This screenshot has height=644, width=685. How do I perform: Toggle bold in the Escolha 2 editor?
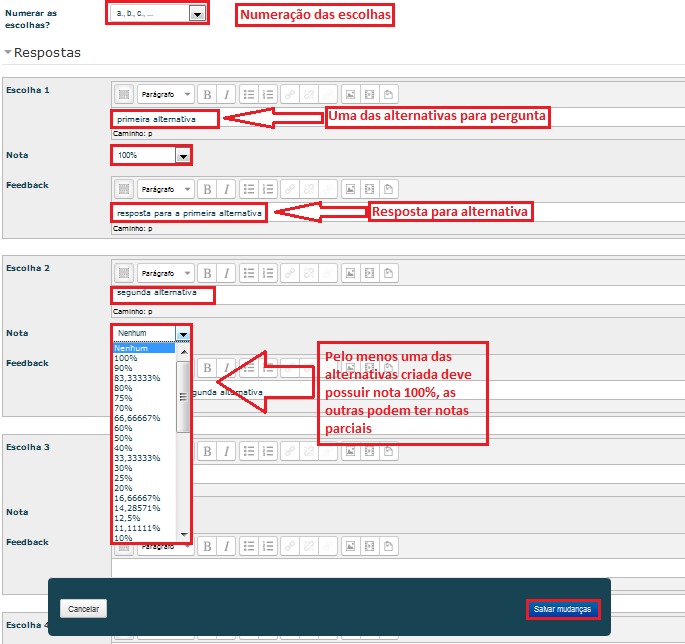pos(207,272)
